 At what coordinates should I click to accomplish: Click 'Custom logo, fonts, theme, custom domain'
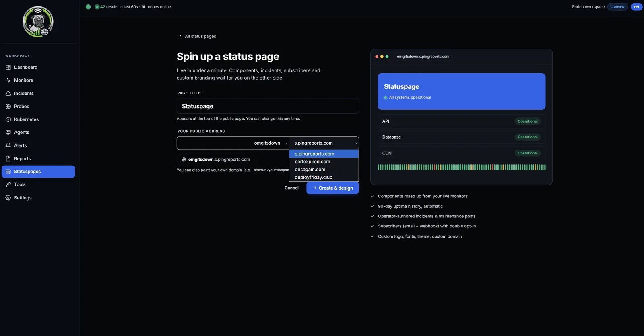click(x=420, y=236)
